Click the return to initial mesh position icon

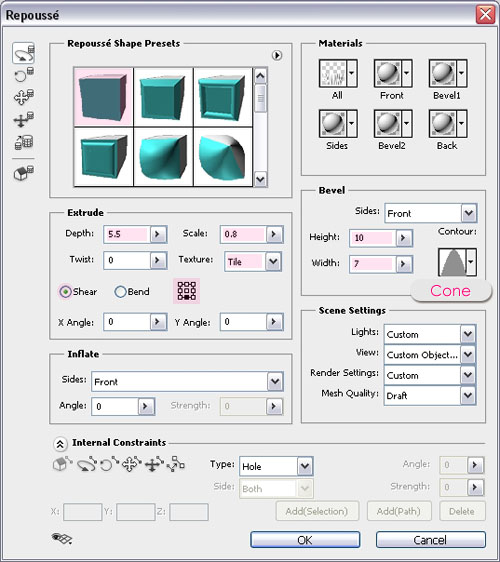(x=24, y=172)
